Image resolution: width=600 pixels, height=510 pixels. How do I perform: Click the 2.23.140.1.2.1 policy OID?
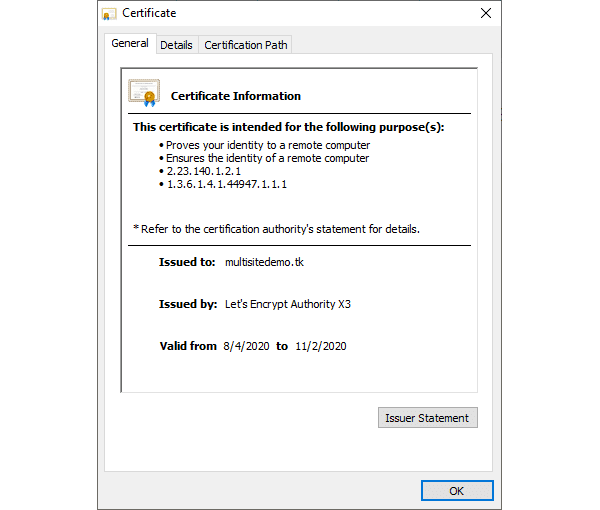pyautogui.click(x=204, y=171)
